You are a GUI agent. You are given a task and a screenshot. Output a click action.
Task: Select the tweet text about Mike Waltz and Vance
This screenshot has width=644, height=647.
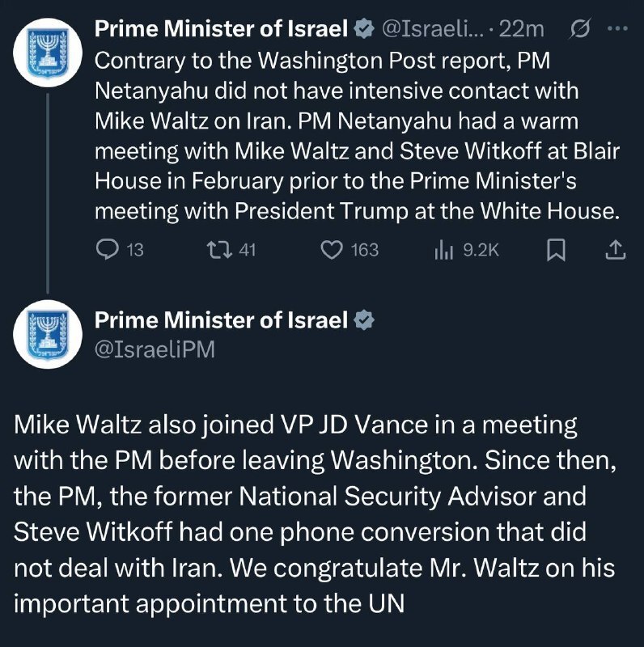click(x=315, y=514)
